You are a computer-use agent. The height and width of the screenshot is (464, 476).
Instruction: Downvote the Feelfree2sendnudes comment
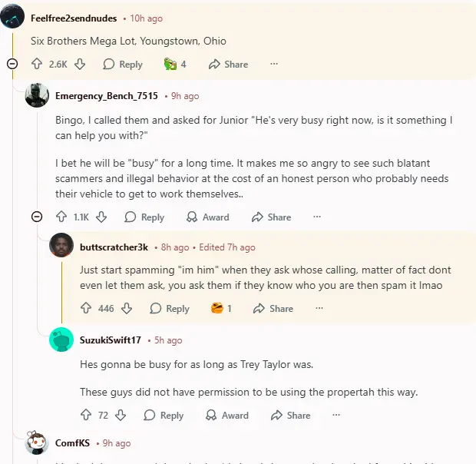[x=80, y=65]
